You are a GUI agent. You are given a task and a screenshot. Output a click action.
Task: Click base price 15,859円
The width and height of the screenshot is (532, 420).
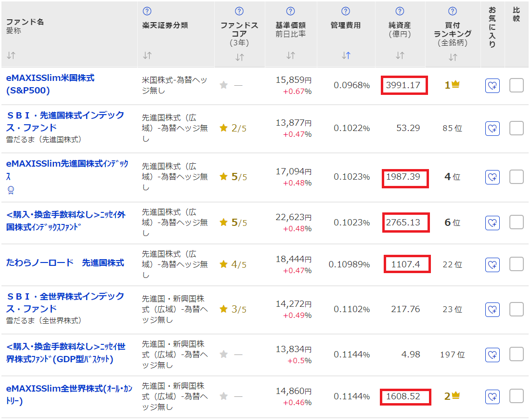pos(294,80)
